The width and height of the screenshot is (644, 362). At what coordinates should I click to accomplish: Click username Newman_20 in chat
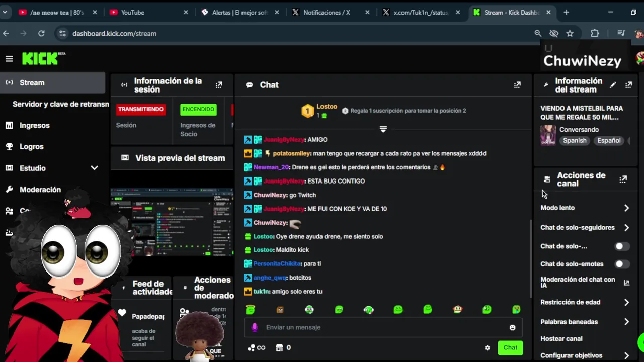click(x=272, y=167)
